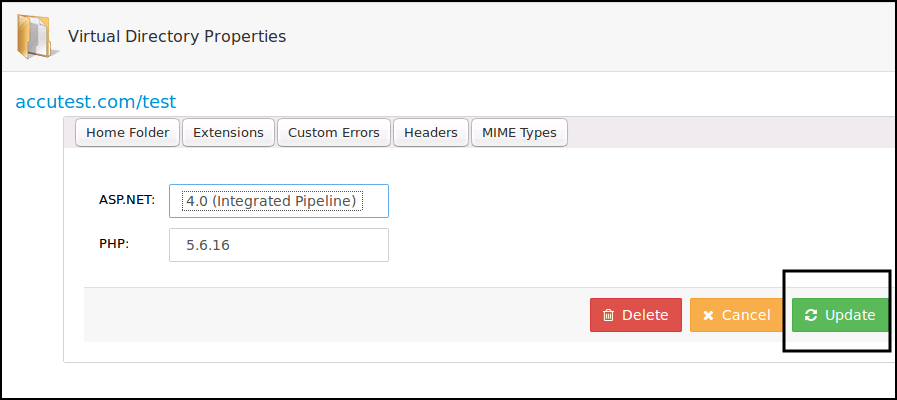Click the ASP.NET field label

pyautogui.click(x=126, y=200)
